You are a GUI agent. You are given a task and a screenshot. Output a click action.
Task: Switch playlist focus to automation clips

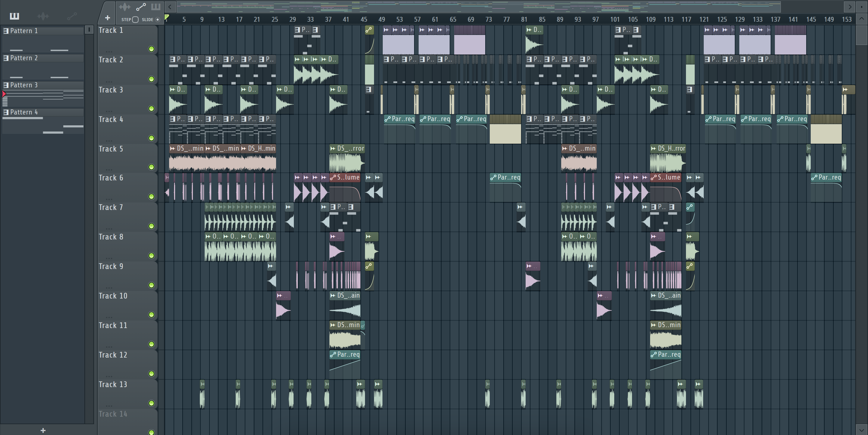pos(141,7)
